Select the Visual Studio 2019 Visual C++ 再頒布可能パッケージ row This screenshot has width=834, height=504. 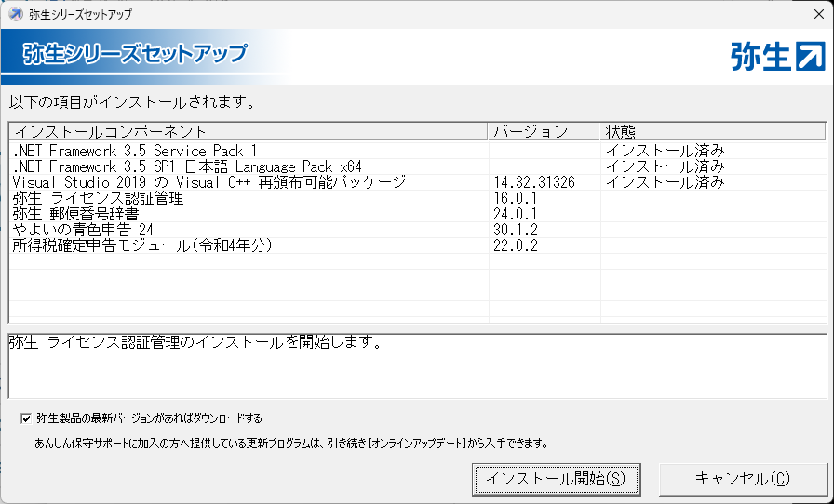[x=418, y=182]
